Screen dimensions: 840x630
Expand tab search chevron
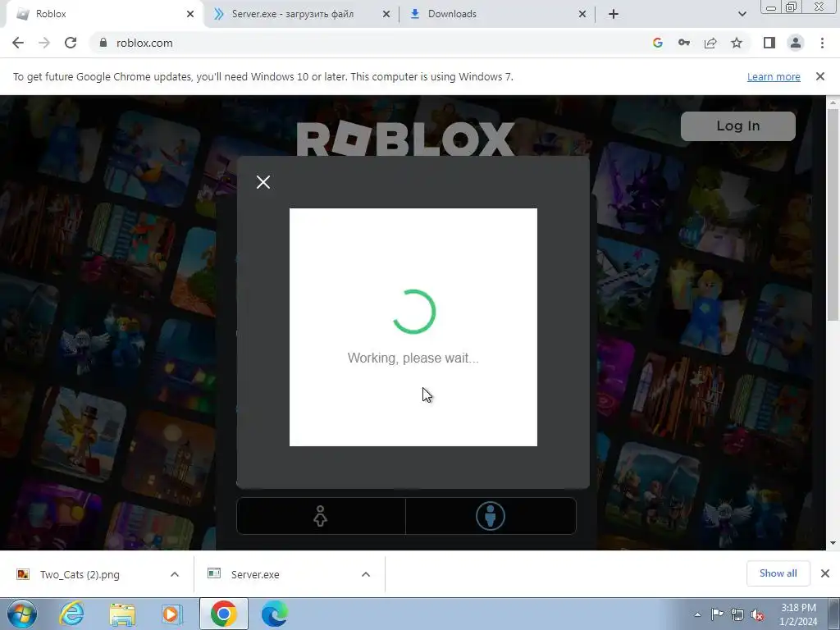click(742, 14)
